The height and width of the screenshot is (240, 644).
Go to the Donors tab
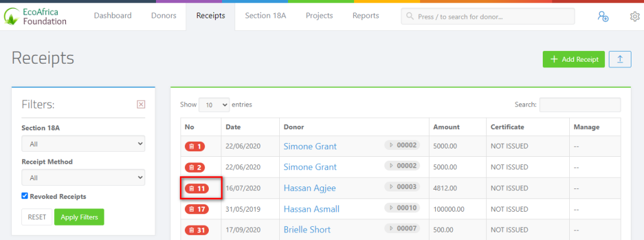[x=164, y=16]
